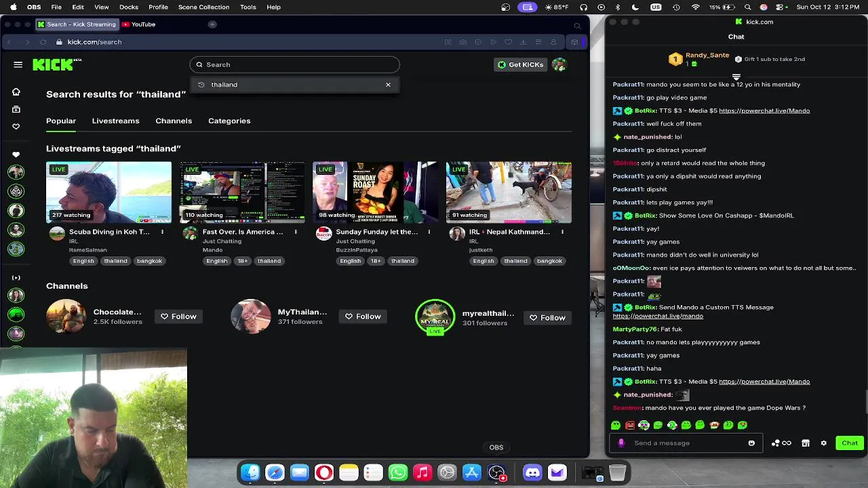868x488 pixels.
Task: Click the bangkok tag under Scuba Diving stream
Action: (149, 261)
